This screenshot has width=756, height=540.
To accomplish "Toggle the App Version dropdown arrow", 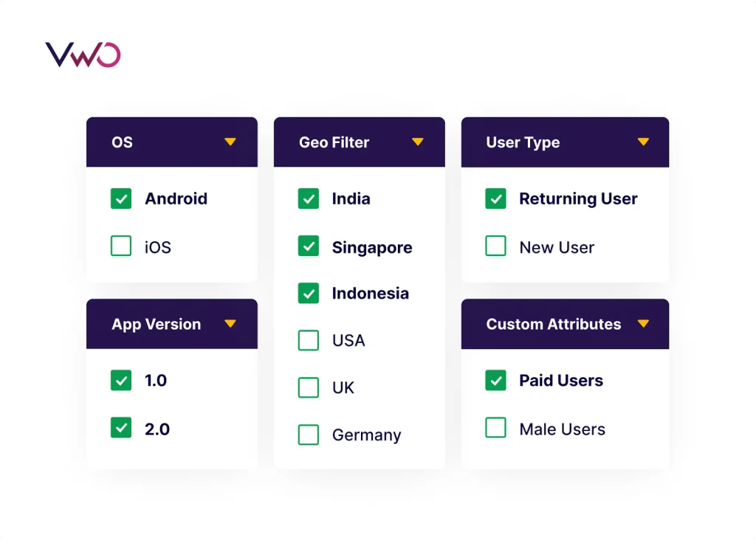I will pyautogui.click(x=230, y=323).
